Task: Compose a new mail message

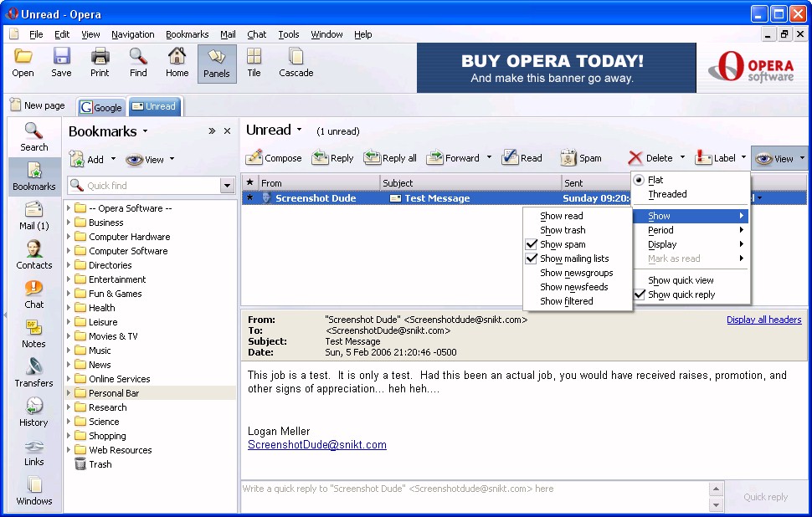Action: tap(274, 158)
